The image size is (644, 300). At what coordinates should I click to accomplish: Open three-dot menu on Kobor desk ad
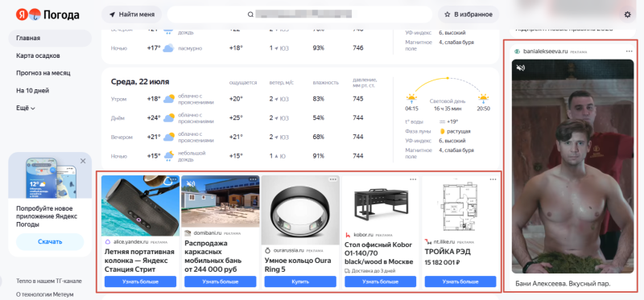click(413, 179)
